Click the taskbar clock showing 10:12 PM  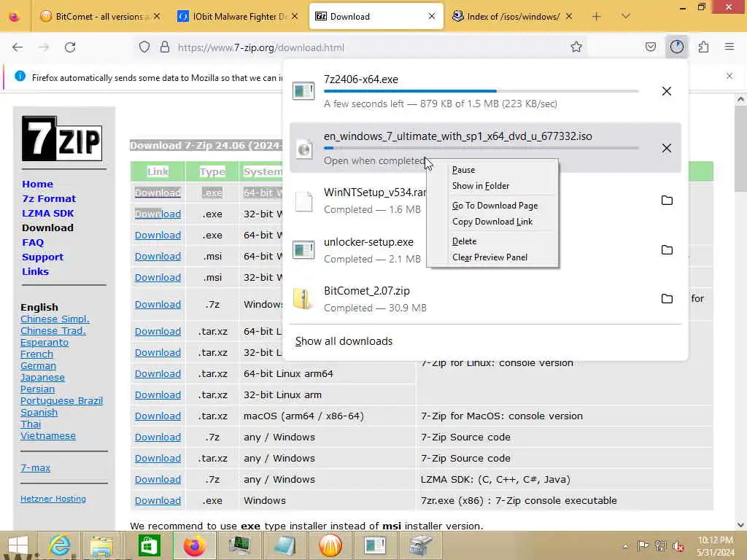(715, 546)
